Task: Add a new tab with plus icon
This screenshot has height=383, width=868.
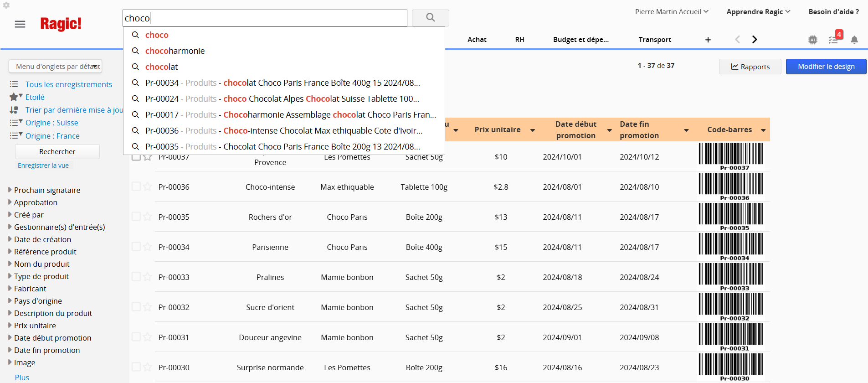Action: [x=708, y=40]
